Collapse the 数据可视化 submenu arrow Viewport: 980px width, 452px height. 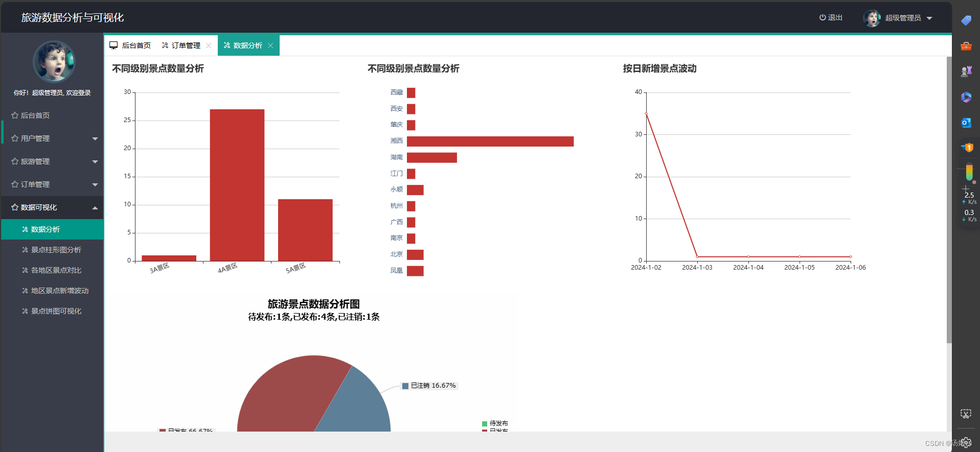point(95,207)
